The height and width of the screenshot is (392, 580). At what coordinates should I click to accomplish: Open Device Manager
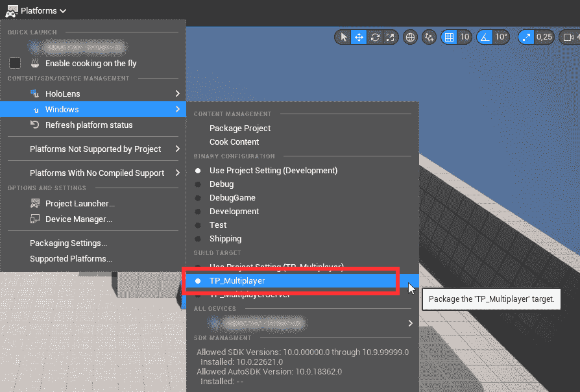click(93, 219)
